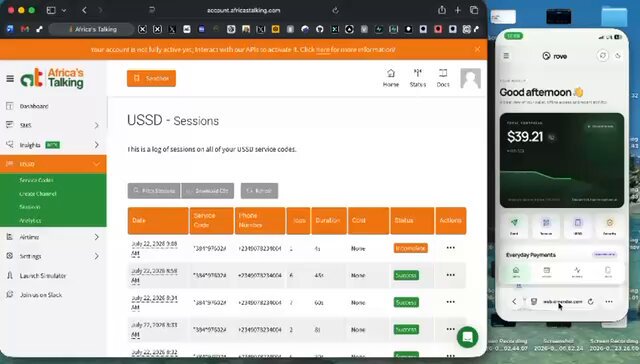Click the Safari sidebar toggle icon
The height and width of the screenshot is (364, 640).
click(51, 10)
